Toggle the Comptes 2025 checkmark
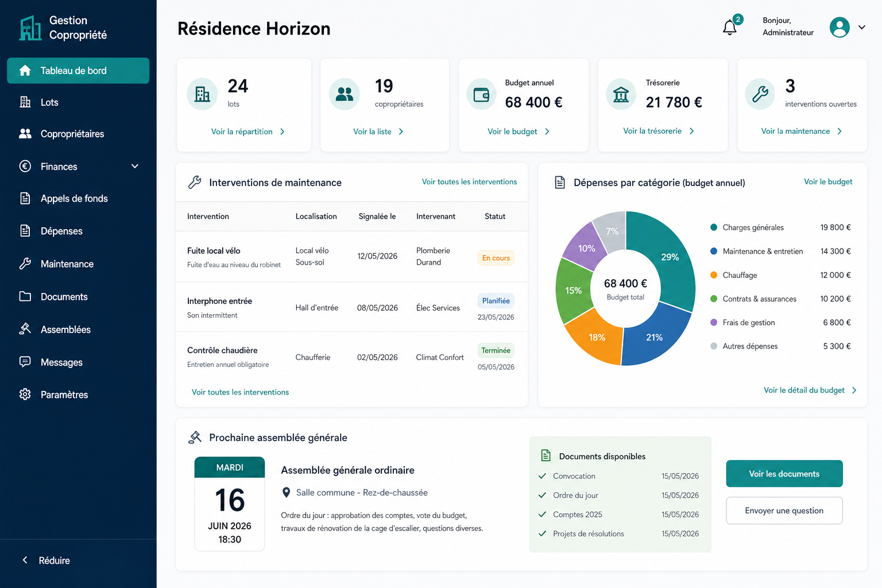 coord(542,514)
